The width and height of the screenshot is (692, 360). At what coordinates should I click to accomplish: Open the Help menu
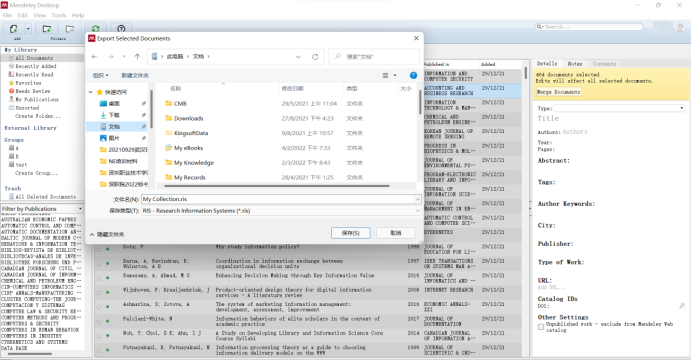[78, 15]
